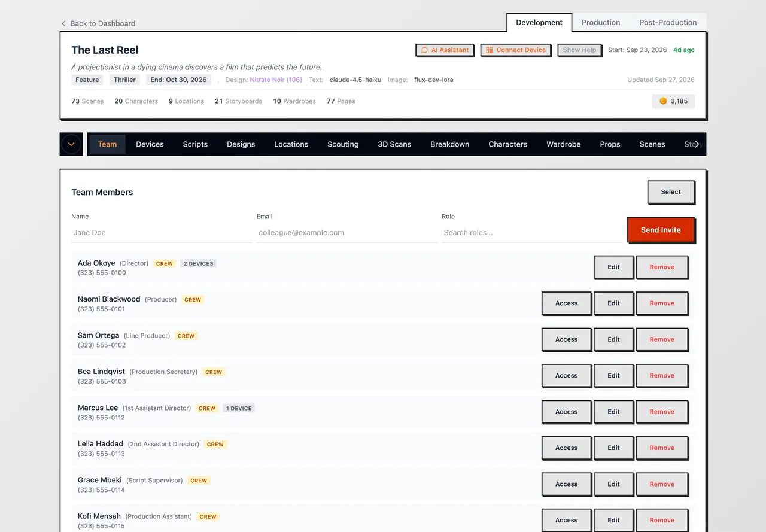Edit Sam Ortega's entry

click(x=613, y=339)
